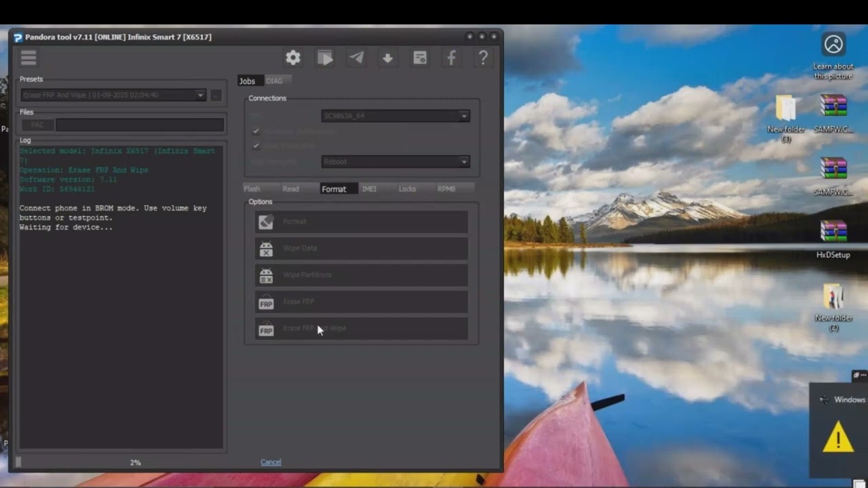Click the 'Software version: 7.11' log line
This screenshot has height=488, width=868.
(x=68, y=180)
